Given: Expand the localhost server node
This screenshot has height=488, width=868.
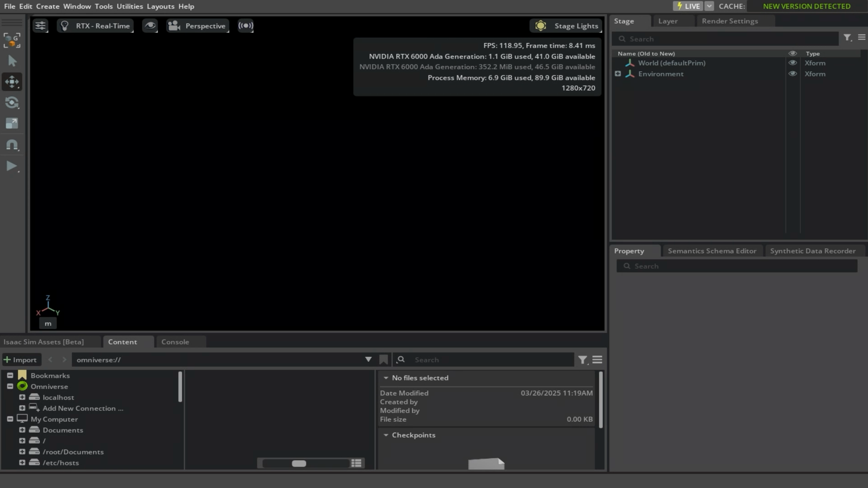Looking at the screenshot, I should [22, 397].
